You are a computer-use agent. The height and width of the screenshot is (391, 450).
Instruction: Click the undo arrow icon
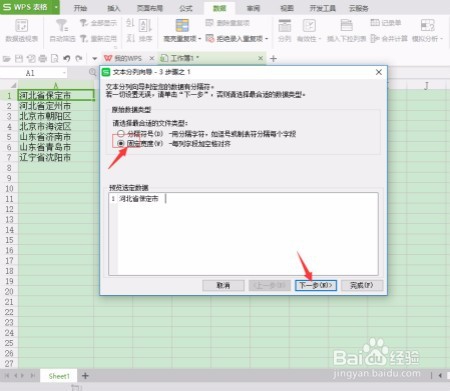67,58
